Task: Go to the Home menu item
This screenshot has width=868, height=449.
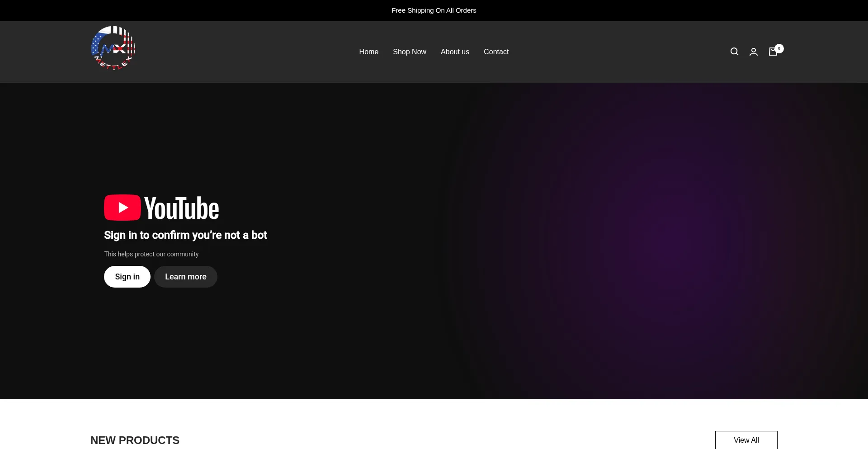Action: 368,52
